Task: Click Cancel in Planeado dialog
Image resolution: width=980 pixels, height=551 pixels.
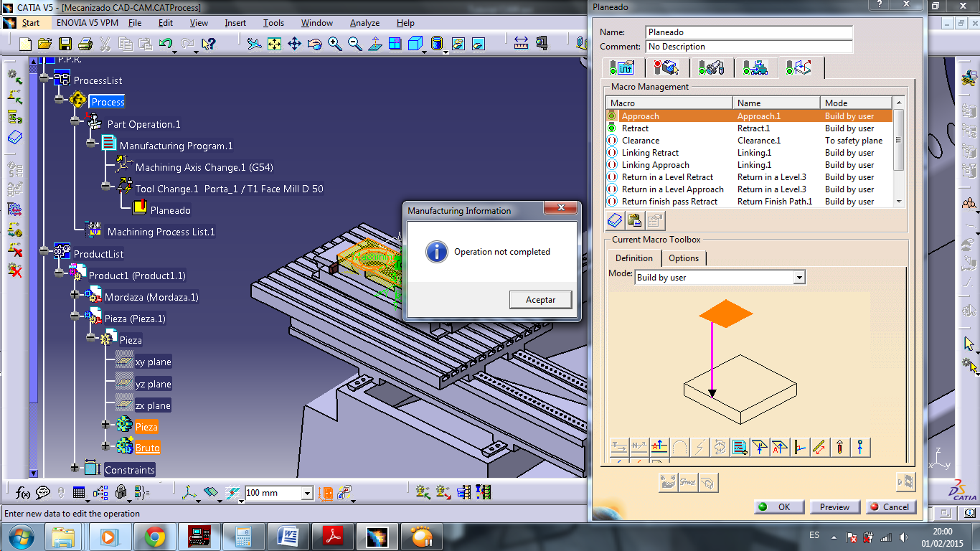Action: (890, 507)
